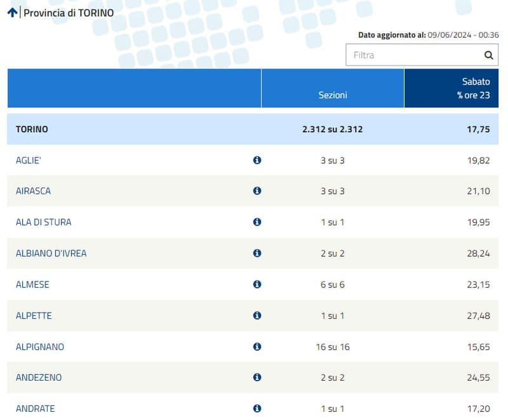Open info icon for AGLIE' row
Image resolution: width=508 pixels, height=420 pixels.
(x=257, y=160)
